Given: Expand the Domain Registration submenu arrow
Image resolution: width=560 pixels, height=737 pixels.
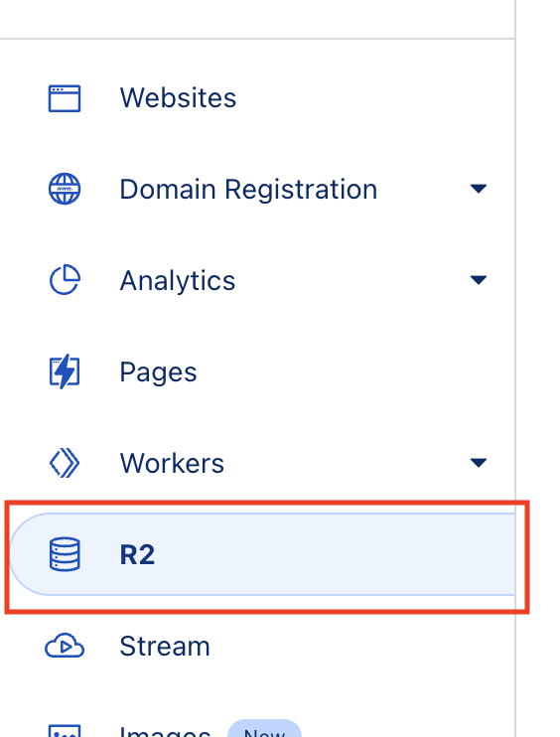Looking at the screenshot, I should 479,189.
